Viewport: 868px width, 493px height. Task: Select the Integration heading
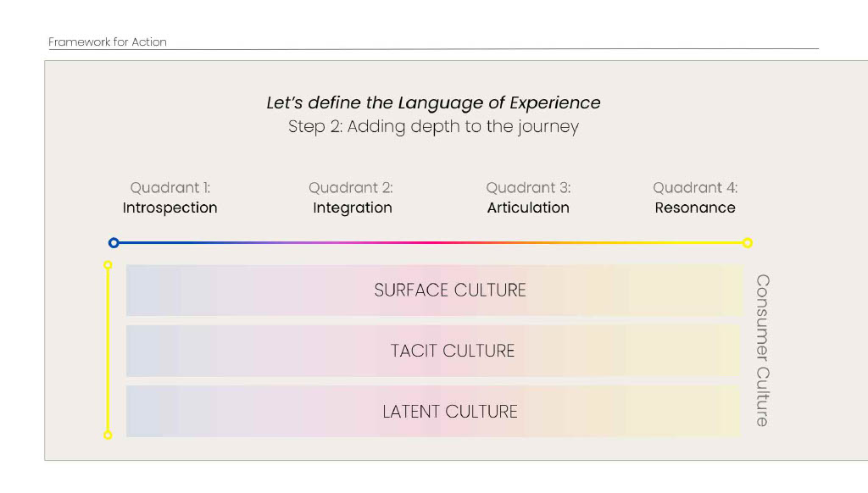(x=353, y=208)
